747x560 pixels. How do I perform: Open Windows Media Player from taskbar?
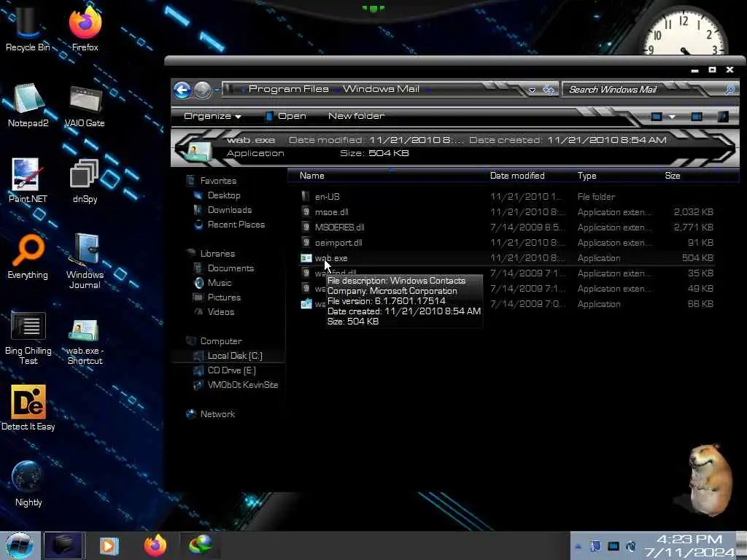[x=109, y=545]
